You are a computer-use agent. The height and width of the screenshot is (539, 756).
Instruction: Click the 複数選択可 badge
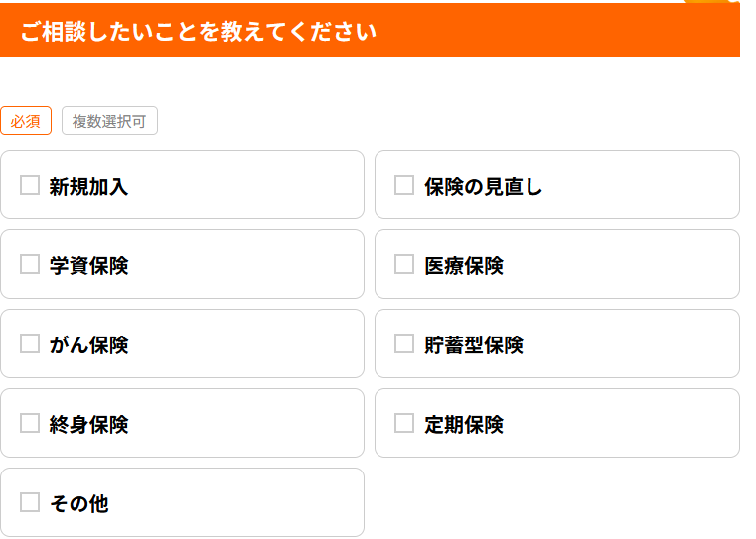point(109,121)
